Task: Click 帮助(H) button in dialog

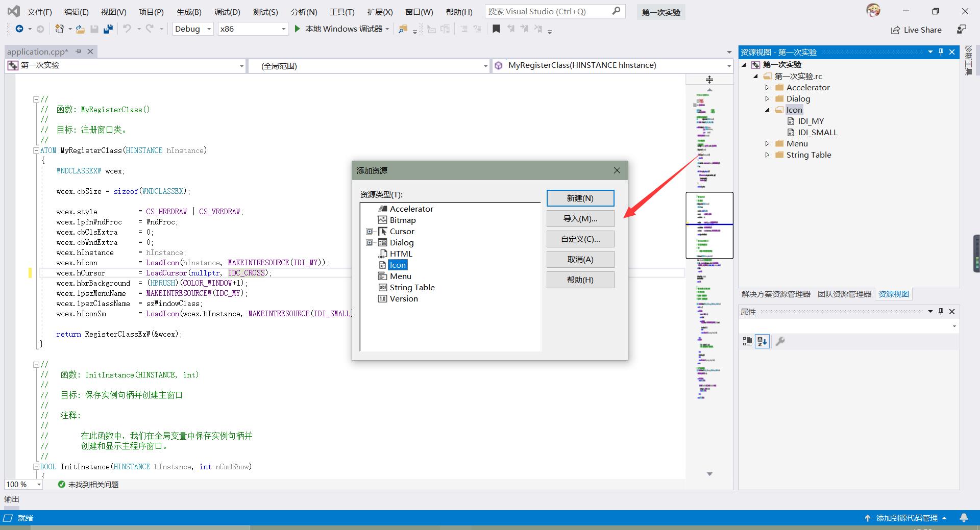Action: click(580, 280)
